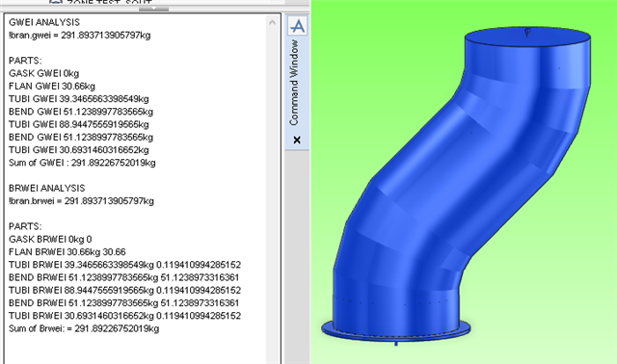Click the Sum of Brwei total line

pos(84,328)
